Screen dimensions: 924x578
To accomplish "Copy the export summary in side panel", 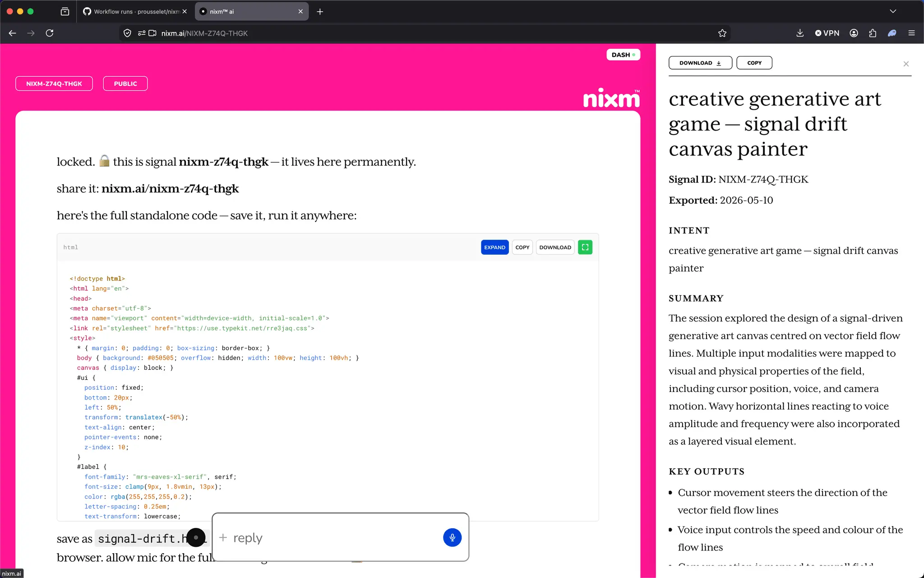I will [x=754, y=63].
